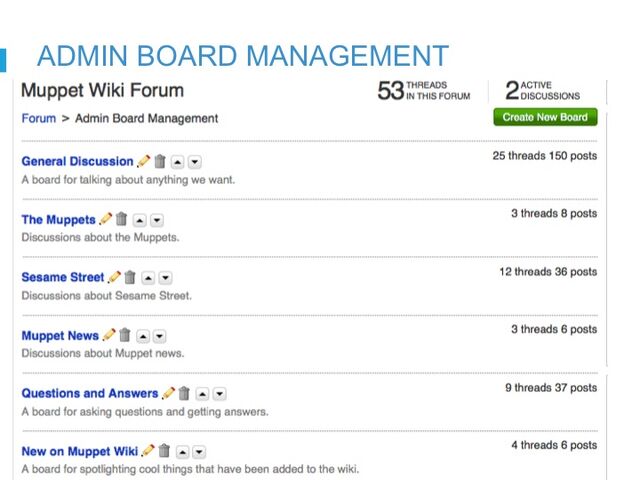Click the Create New Board button
This screenshot has width=640, height=480.
point(545,117)
